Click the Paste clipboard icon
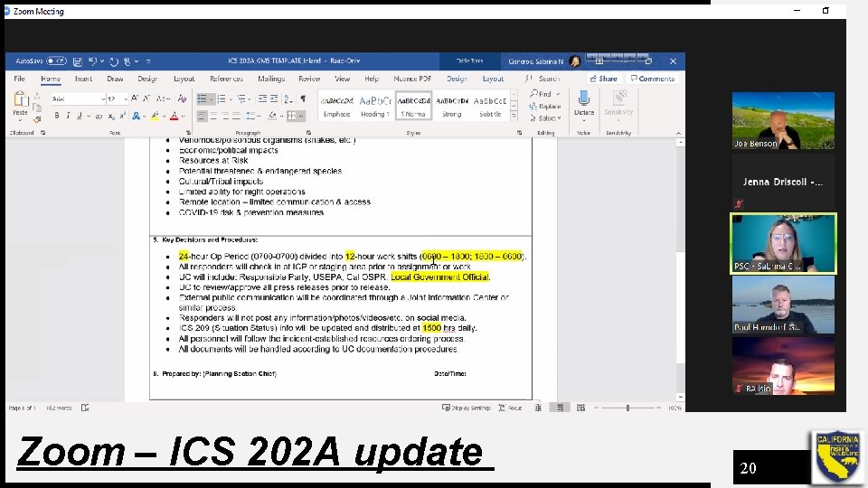The width and height of the screenshot is (868, 488). click(x=21, y=99)
